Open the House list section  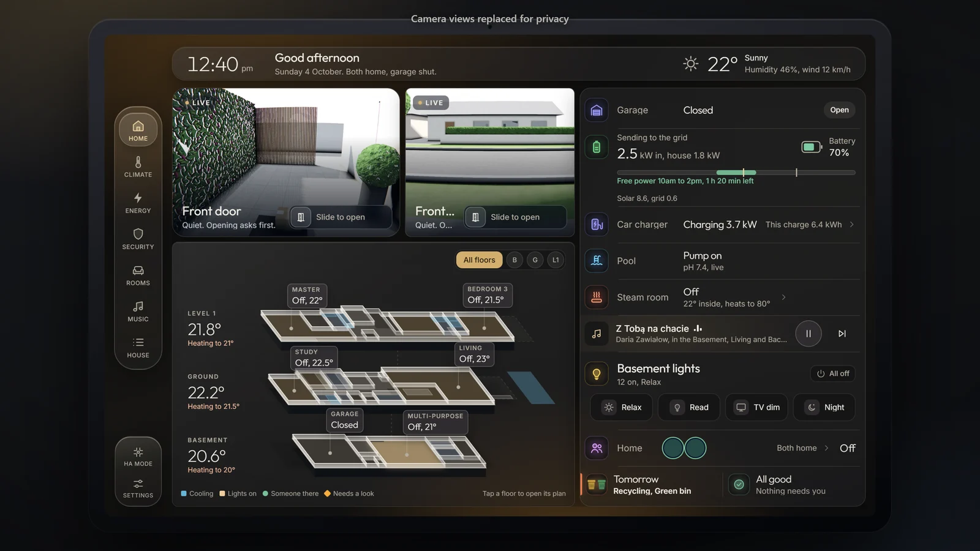point(138,347)
